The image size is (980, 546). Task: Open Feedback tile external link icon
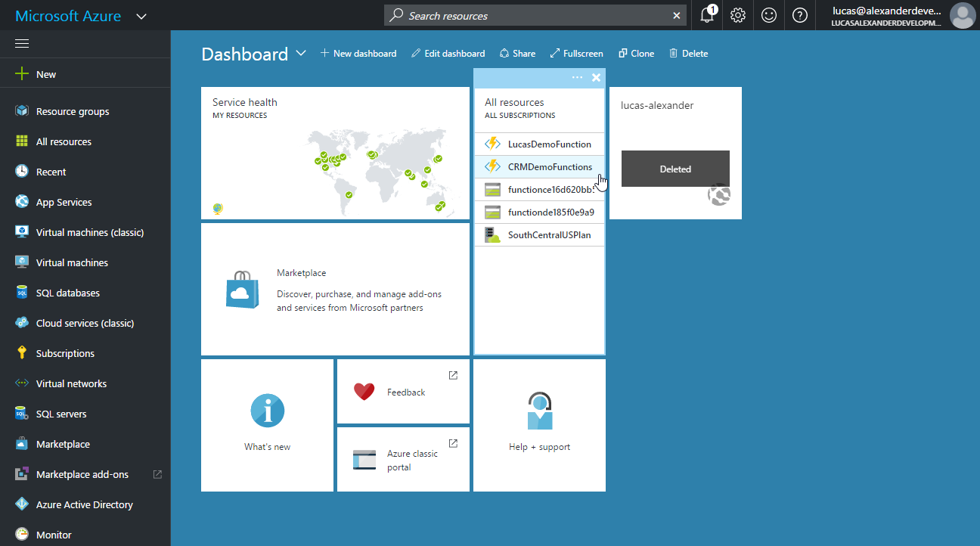coord(453,375)
